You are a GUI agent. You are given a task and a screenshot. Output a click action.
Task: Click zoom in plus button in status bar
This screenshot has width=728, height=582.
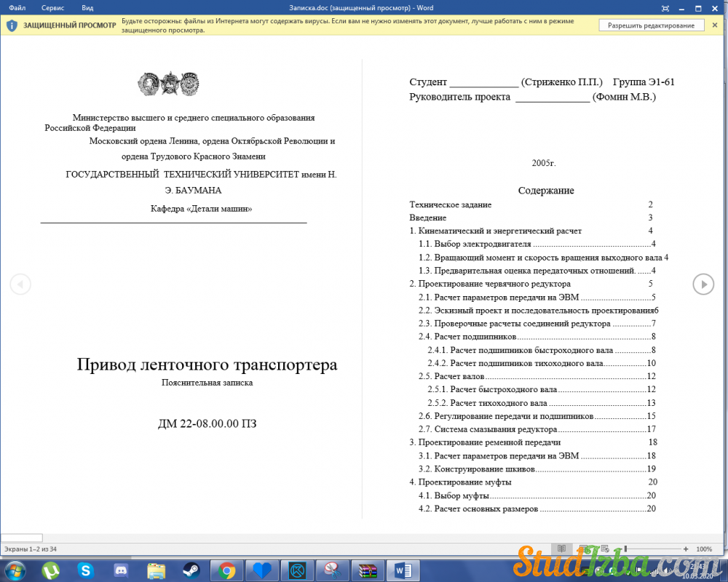click(686, 549)
